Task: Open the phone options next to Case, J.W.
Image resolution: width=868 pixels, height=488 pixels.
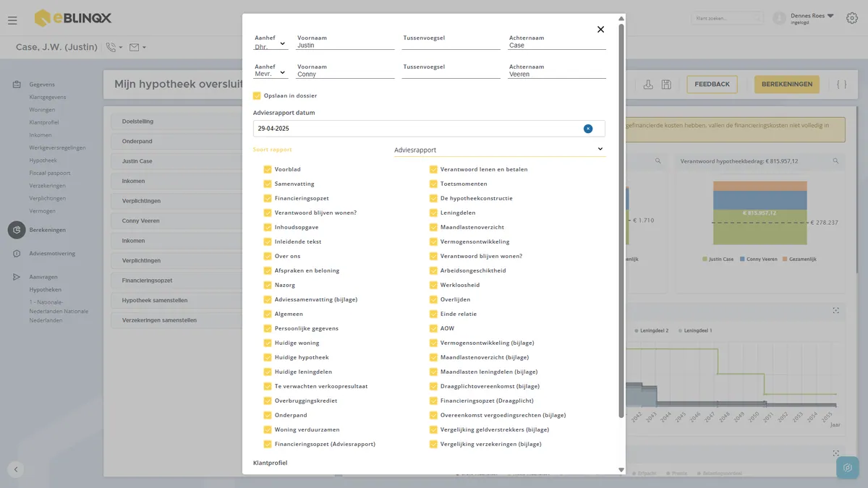Action: 114,48
